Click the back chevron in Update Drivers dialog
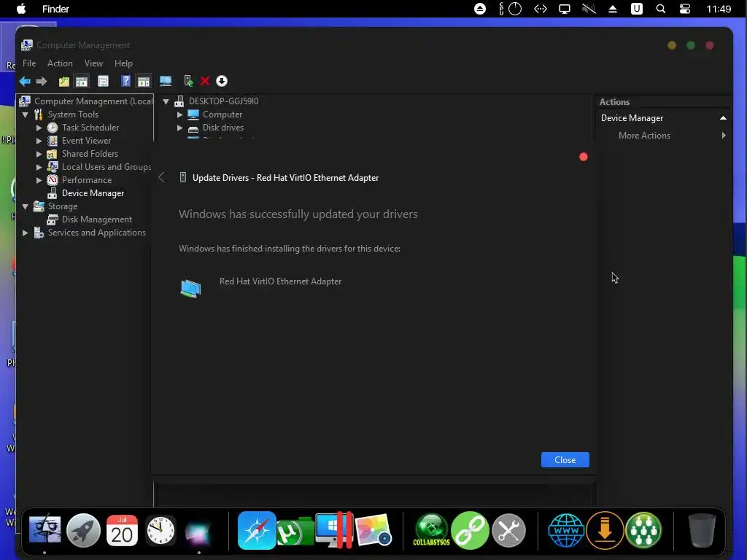The width and height of the screenshot is (747, 560). coord(161,178)
